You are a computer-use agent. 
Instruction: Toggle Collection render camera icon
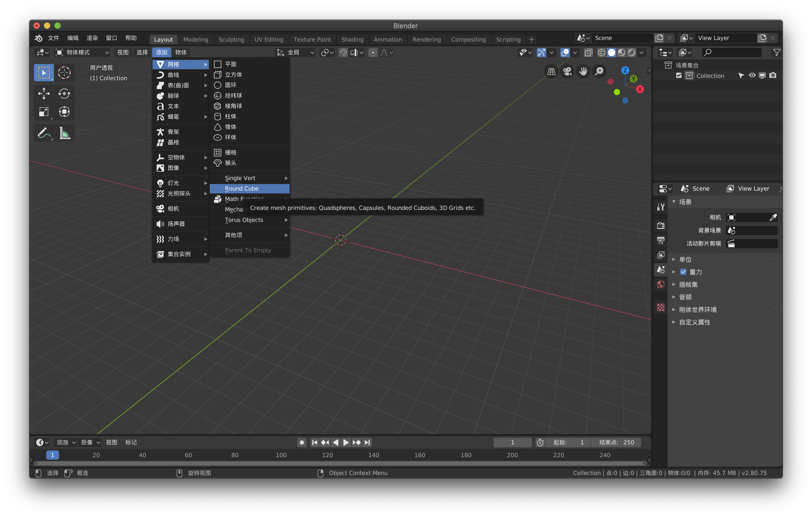click(x=773, y=76)
